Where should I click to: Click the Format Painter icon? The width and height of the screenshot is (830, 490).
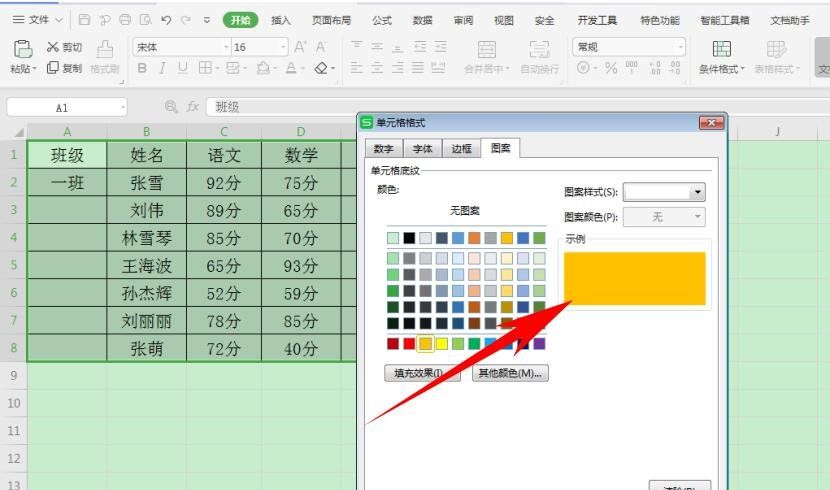105,49
